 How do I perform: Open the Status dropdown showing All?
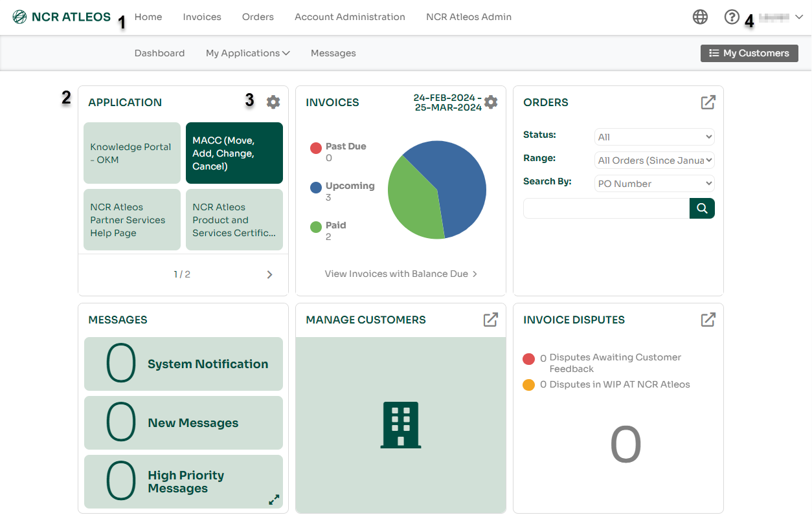coord(654,137)
